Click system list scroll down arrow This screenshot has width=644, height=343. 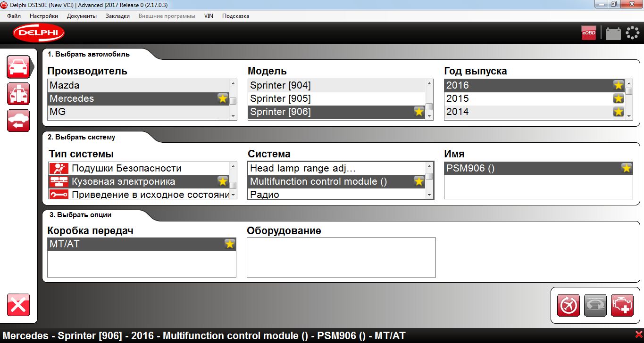[x=429, y=195]
